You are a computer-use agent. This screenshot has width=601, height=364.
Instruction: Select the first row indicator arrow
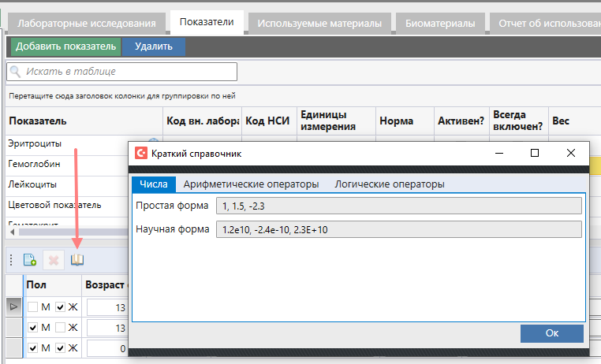pos(13,306)
